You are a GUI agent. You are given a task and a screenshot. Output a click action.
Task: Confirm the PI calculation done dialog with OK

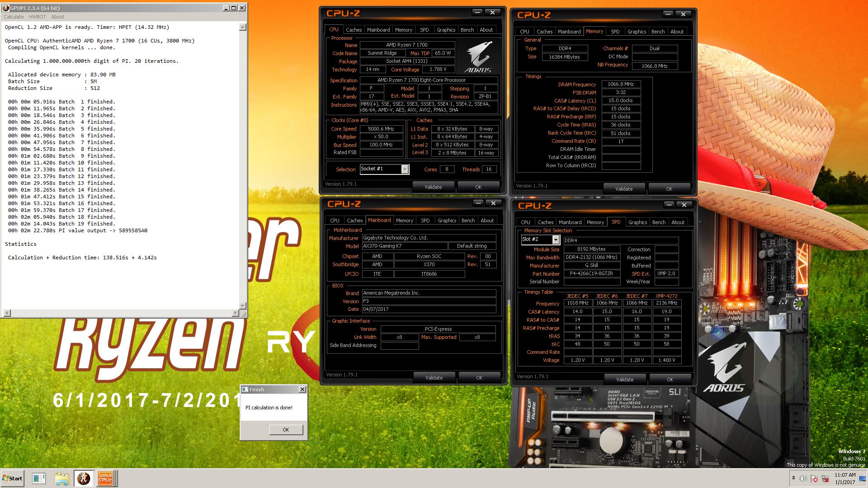286,430
